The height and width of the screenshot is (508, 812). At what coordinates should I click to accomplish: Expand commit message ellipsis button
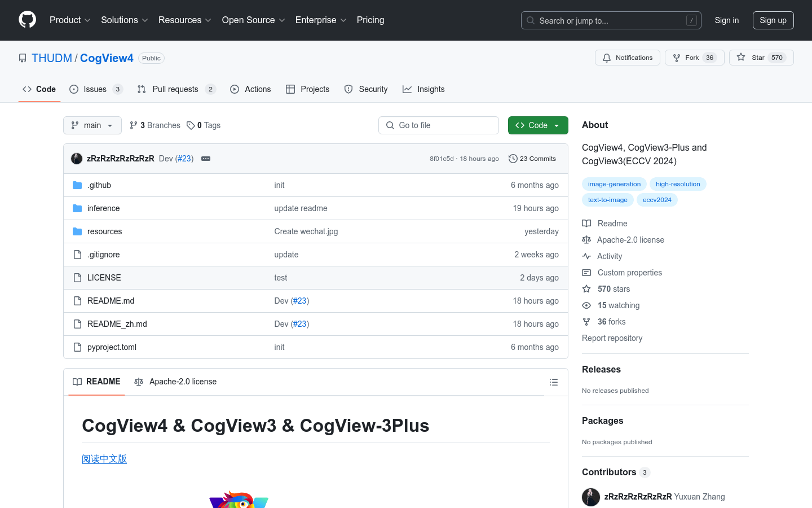point(206,159)
